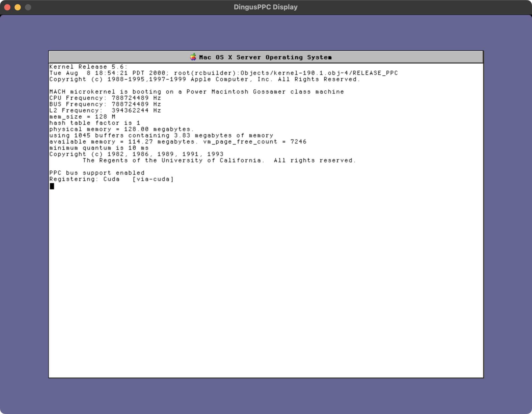Click the DingusPPC Display window title
This screenshot has height=414, width=532.
coord(265,7)
